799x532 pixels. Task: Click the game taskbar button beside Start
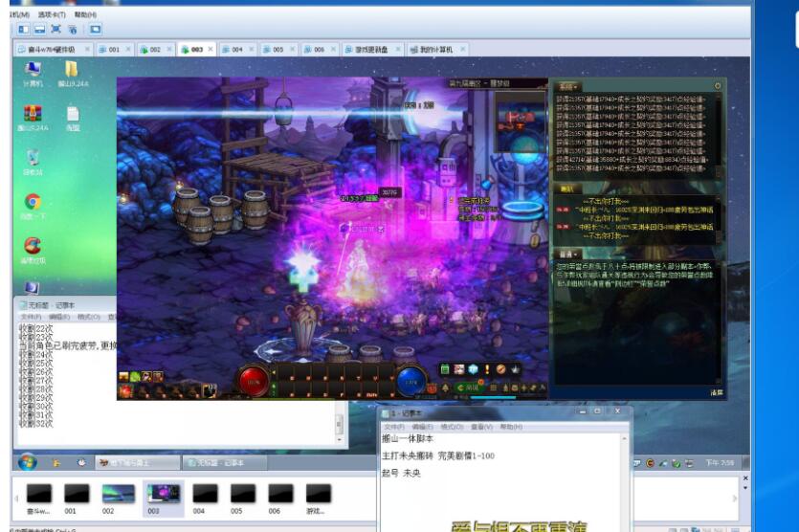point(138,463)
